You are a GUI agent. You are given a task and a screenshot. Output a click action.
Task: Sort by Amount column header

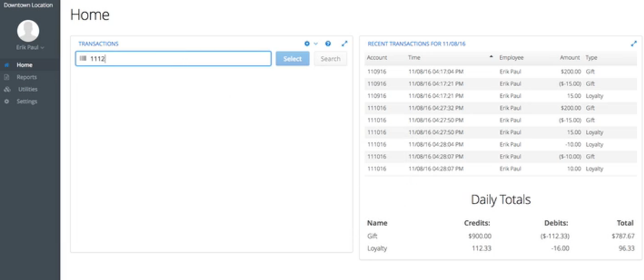[570, 57]
